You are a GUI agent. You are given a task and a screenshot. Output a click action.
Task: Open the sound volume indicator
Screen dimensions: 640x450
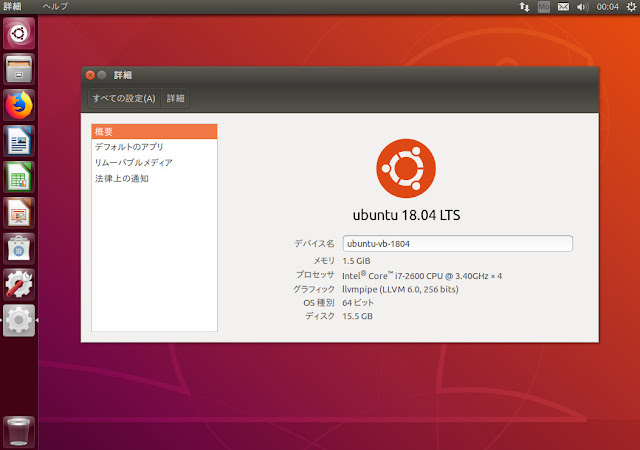(582, 7)
